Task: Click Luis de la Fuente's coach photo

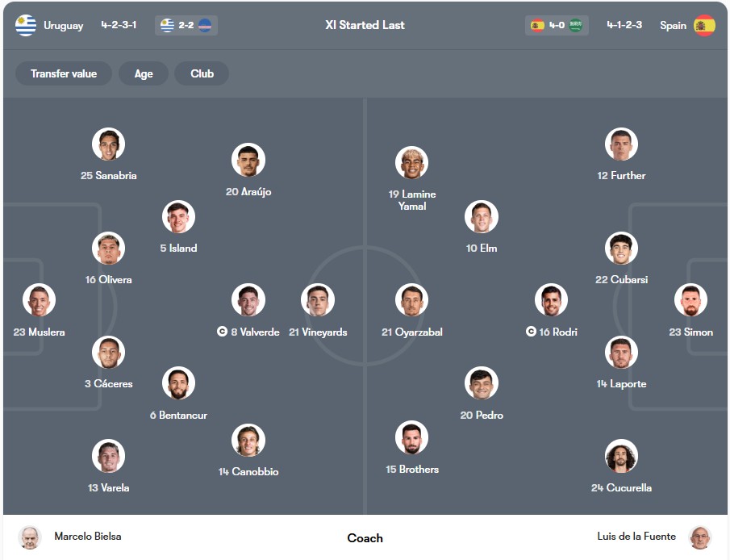Action: pos(700,537)
